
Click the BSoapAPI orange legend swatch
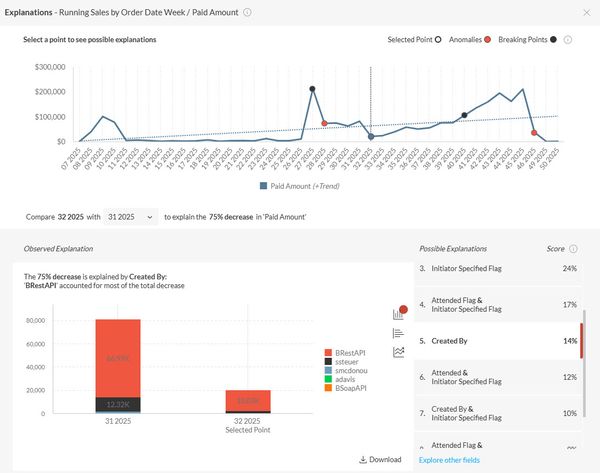[x=329, y=396]
